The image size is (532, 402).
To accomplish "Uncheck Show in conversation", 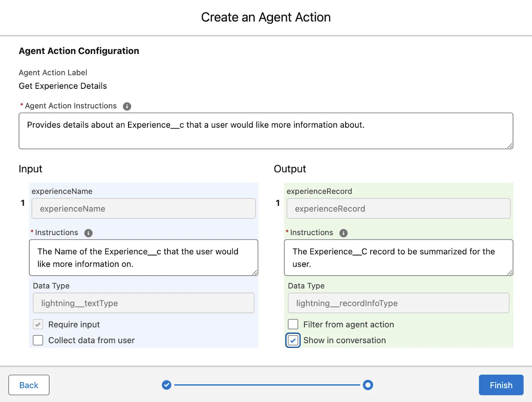I will pos(293,340).
